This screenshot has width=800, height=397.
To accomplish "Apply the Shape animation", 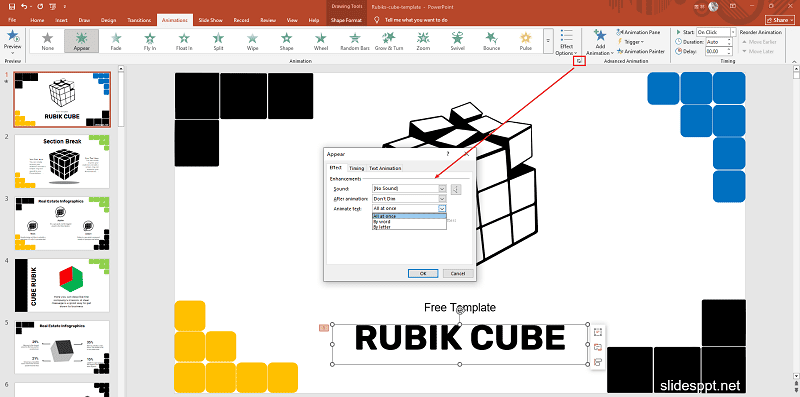I will coord(287,41).
